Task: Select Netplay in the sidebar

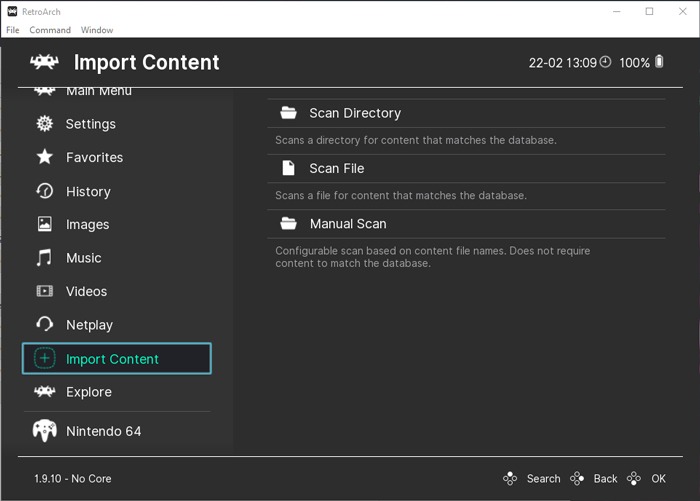Action: point(117,325)
